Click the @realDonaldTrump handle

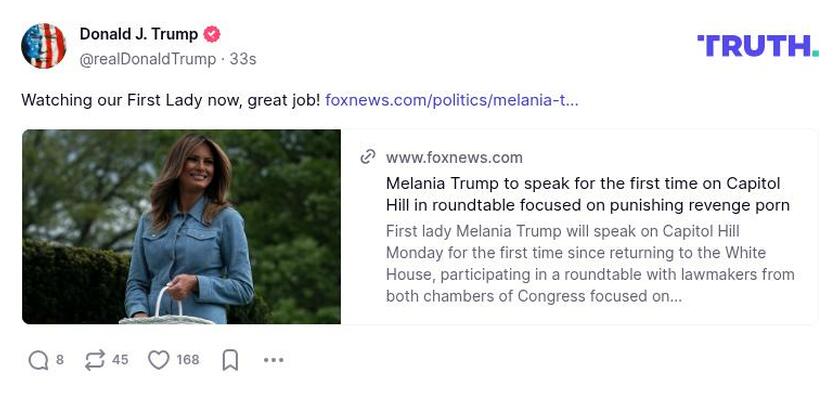(147, 59)
